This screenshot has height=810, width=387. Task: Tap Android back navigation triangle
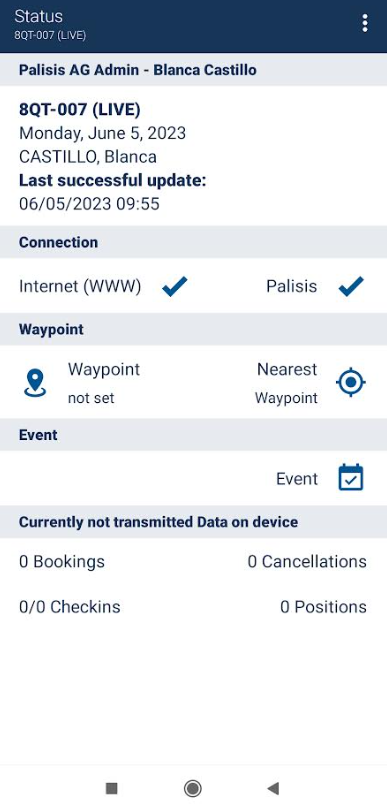coord(273,788)
